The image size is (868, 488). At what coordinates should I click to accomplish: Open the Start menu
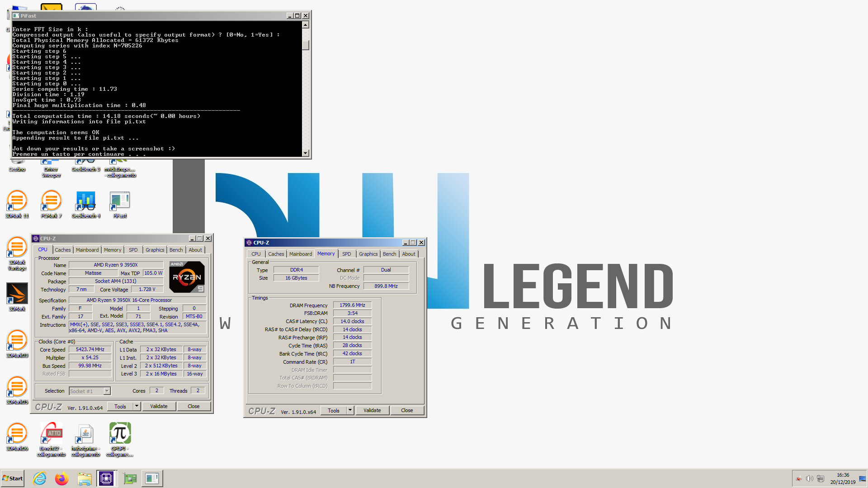tap(12, 479)
